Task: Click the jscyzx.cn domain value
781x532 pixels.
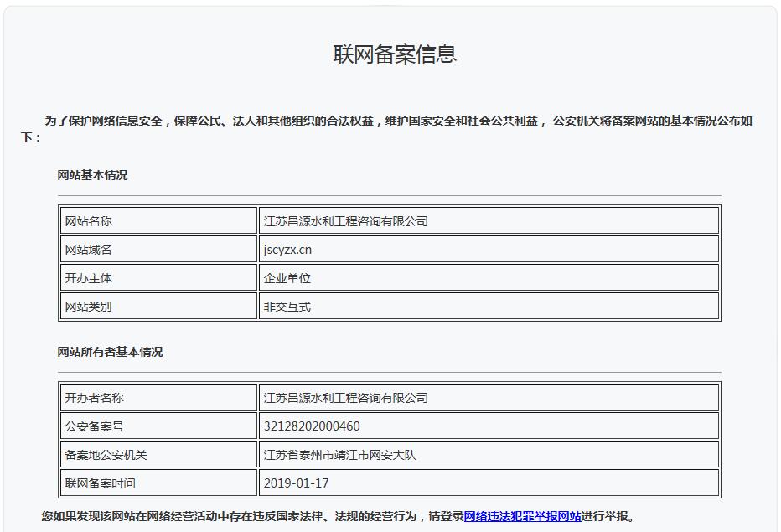Action: (287, 250)
